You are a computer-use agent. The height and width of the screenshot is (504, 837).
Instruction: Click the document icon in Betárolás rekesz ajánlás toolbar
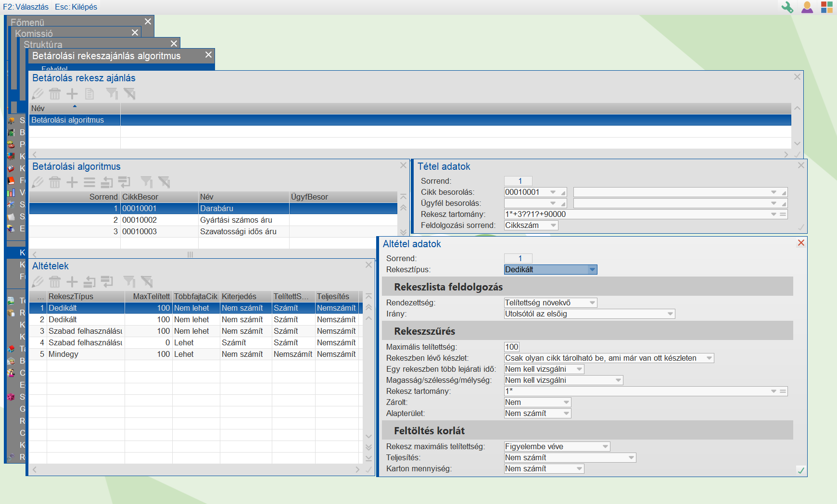(x=89, y=94)
